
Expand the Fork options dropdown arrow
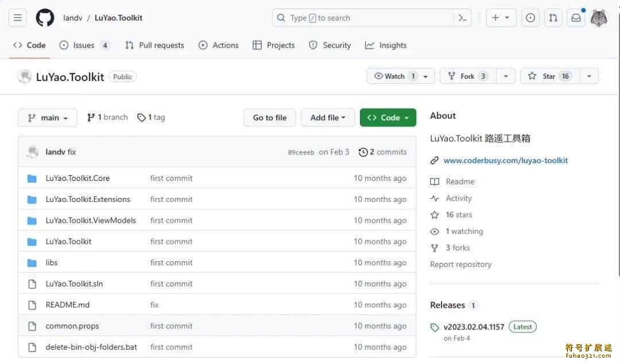pyautogui.click(x=506, y=76)
